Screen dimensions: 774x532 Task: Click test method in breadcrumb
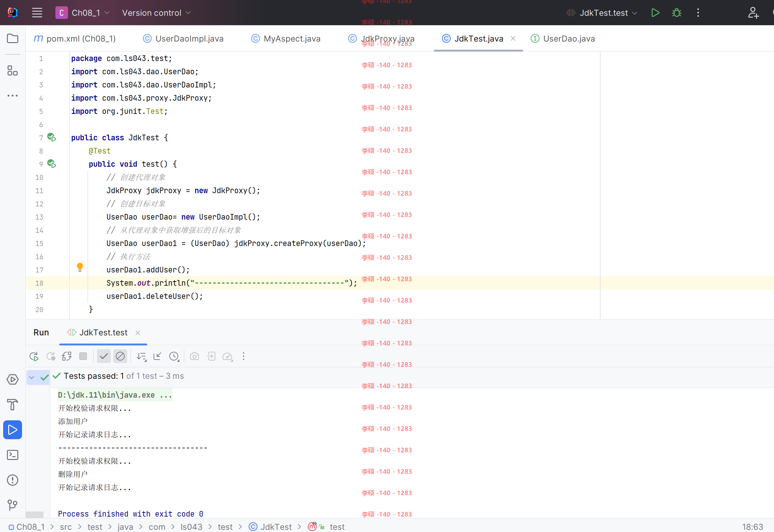pos(337,527)
